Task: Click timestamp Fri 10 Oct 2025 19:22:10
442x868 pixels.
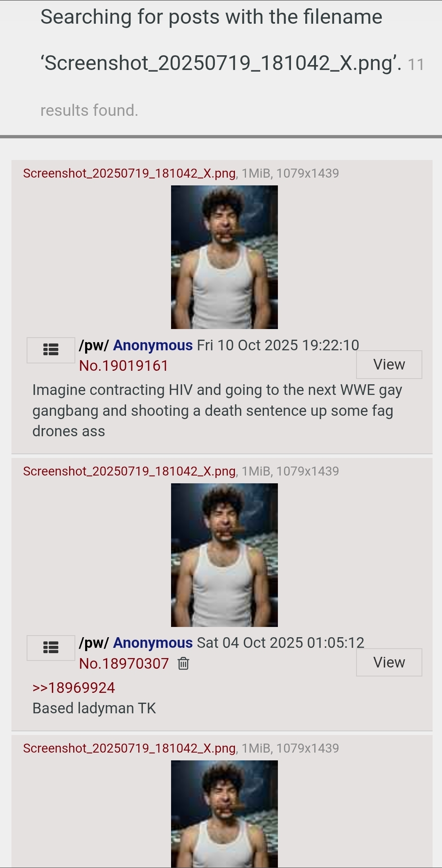Action: (278, 345)
